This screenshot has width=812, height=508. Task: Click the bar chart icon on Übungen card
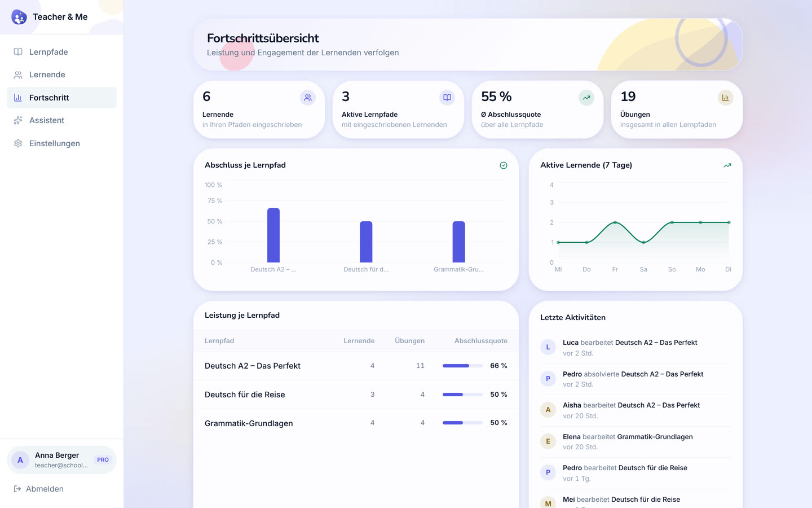point(726,98)
